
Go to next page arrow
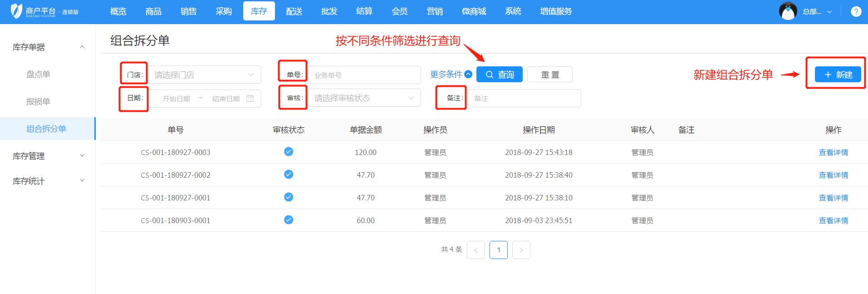[521, 250]
